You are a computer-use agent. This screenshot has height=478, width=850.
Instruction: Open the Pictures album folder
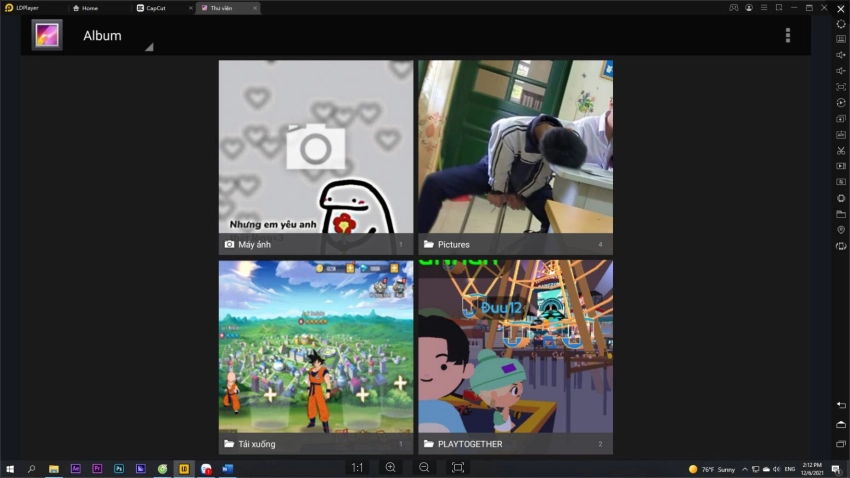pyautogui.click(x=515, y=157)
